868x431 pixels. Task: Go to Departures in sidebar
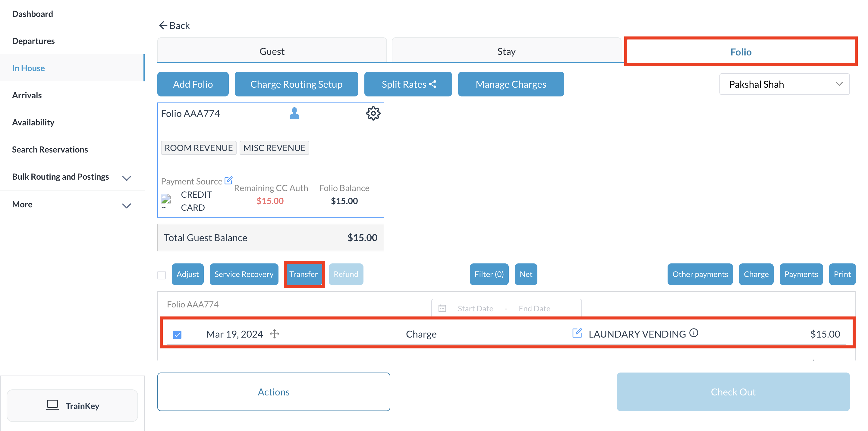[x=33, y=41]
